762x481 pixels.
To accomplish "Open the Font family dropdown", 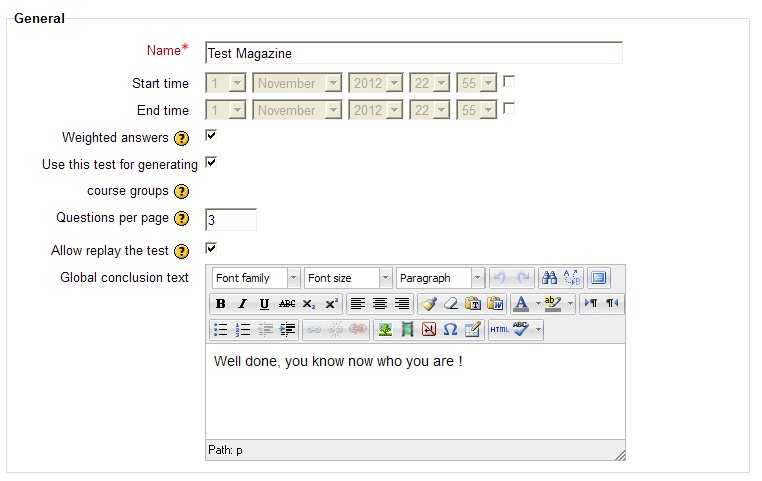I will click(x=255, y=278).
